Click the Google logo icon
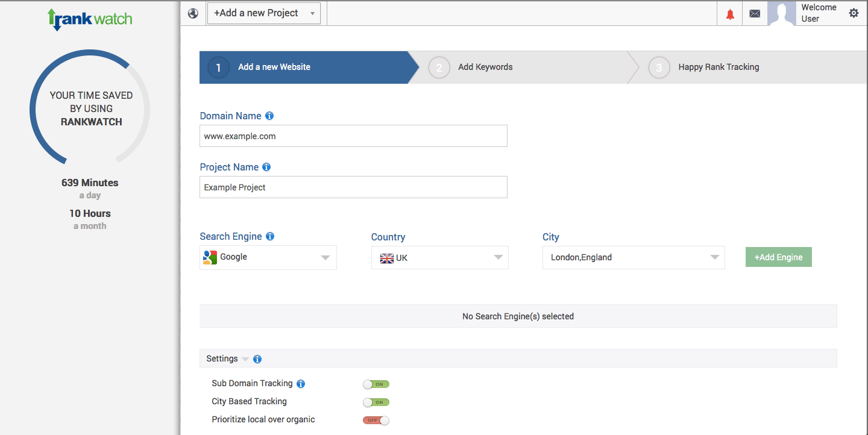The height and width of the screenshot is (435, 868). [210, 257]
